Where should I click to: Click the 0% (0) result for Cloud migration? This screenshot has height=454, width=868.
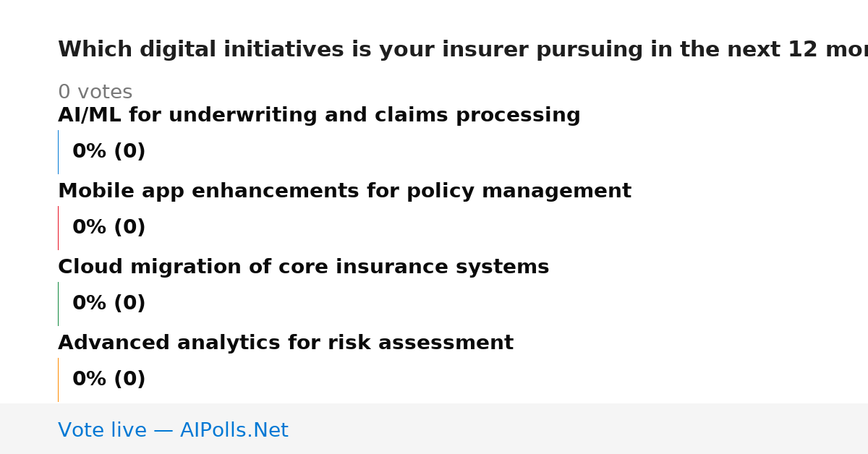click(x=109, y=304)
